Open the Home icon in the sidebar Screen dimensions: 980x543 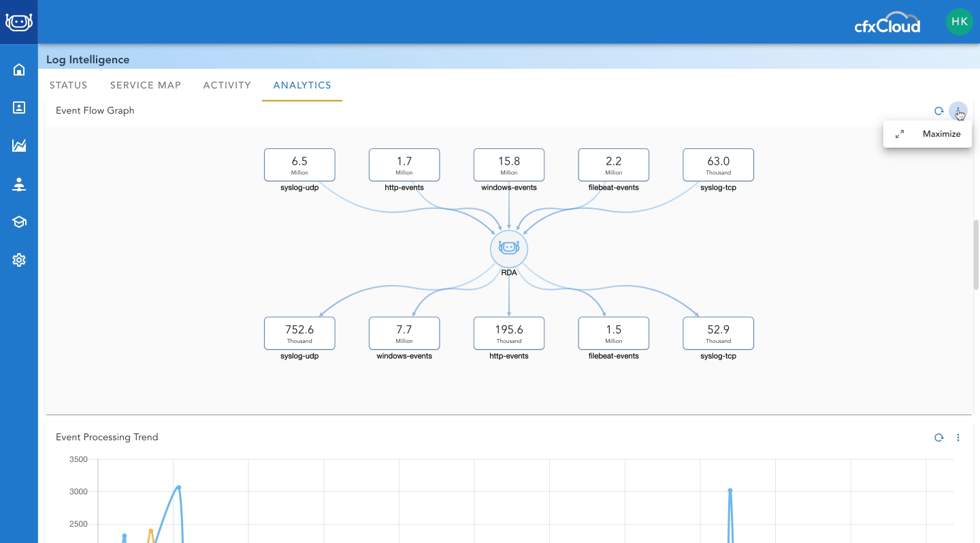coord(19,69)
